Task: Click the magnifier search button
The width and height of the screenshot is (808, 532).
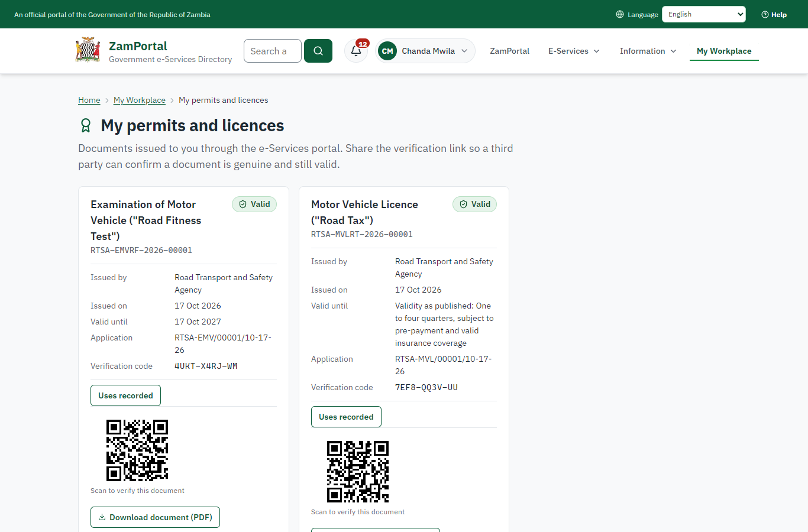Action: click(318, 51)
